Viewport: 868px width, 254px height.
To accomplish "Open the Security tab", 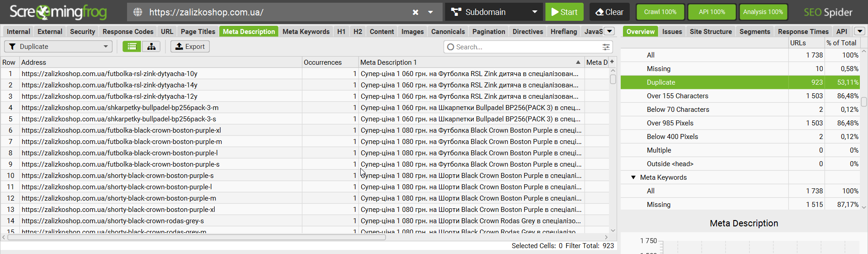I will pos(83,32).
